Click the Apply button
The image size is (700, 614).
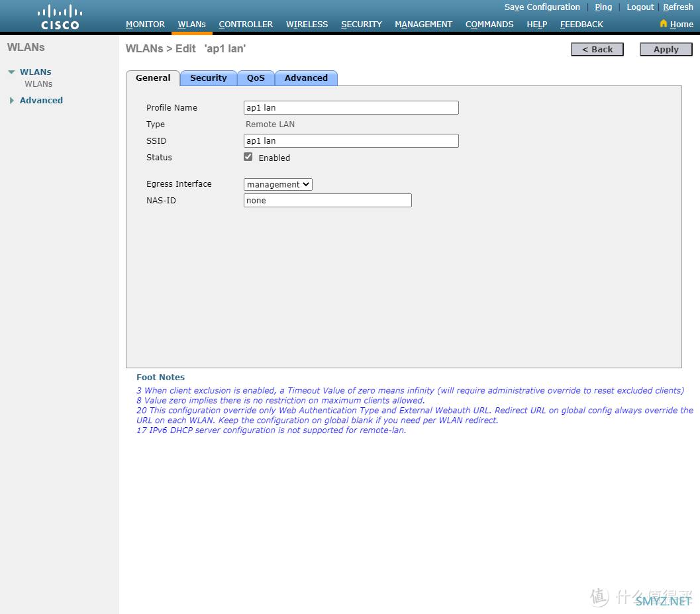pyautogui.click(x=666, y=49)
